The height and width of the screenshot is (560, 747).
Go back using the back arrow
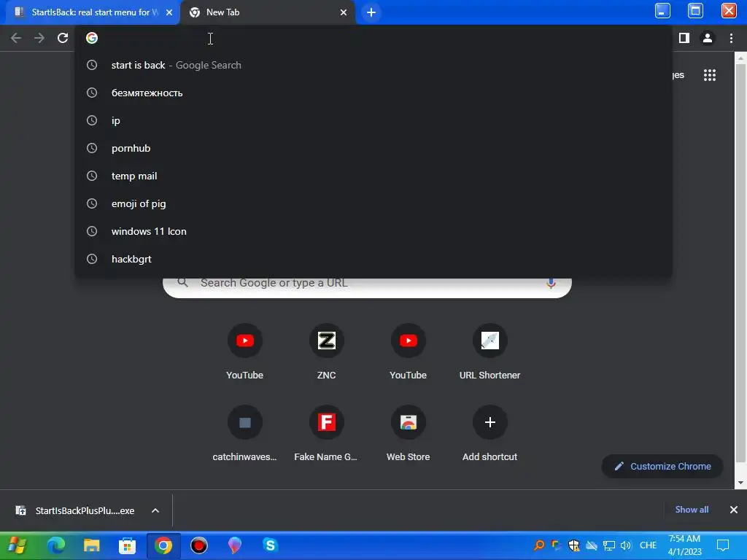click(16, 38)
